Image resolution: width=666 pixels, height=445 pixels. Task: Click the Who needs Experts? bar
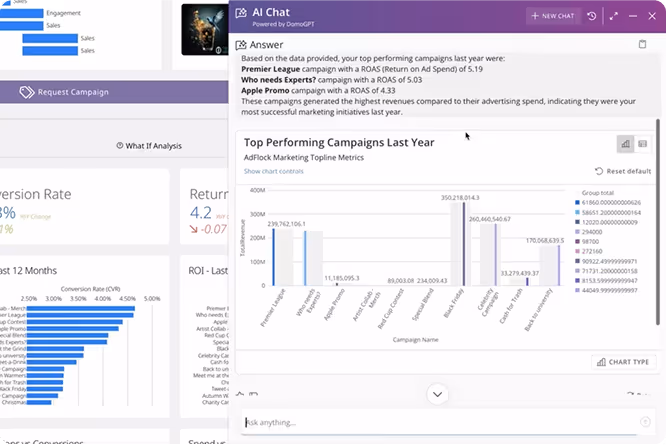(305, 258)
